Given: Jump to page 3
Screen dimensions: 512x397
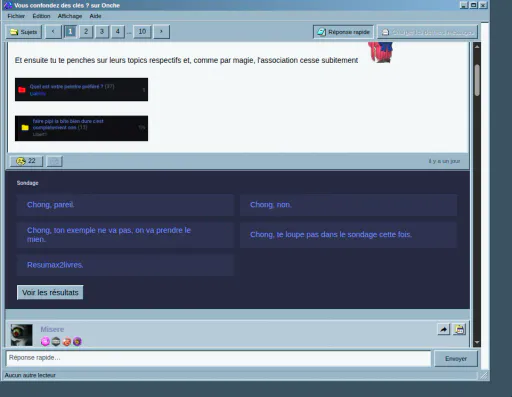Looking at the screenshot, I should 102,32.
